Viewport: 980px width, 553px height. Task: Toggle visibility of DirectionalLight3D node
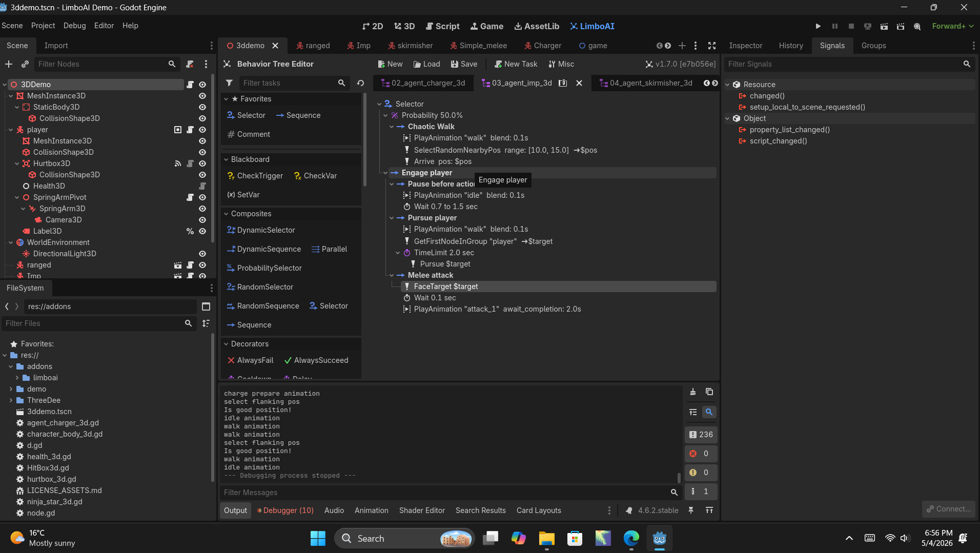tap(202, 254)
